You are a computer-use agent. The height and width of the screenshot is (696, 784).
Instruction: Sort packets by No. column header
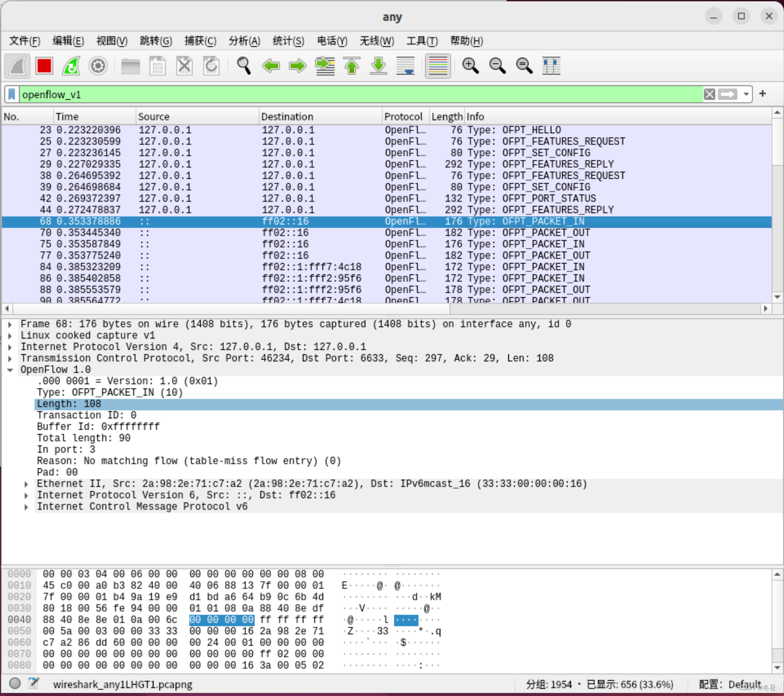pyautogui.click(x=27, y=117)
